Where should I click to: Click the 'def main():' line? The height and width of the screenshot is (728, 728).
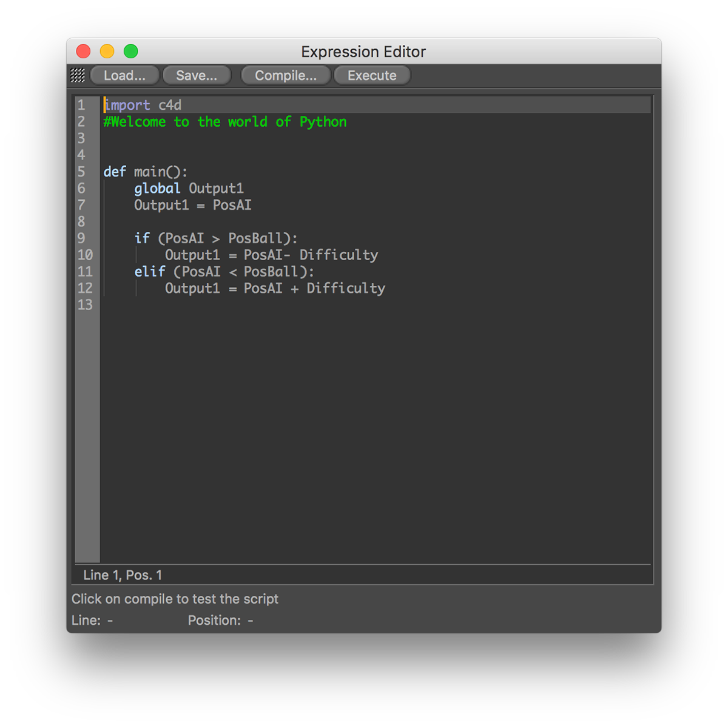pyautogui.click(x=146, y=172)
